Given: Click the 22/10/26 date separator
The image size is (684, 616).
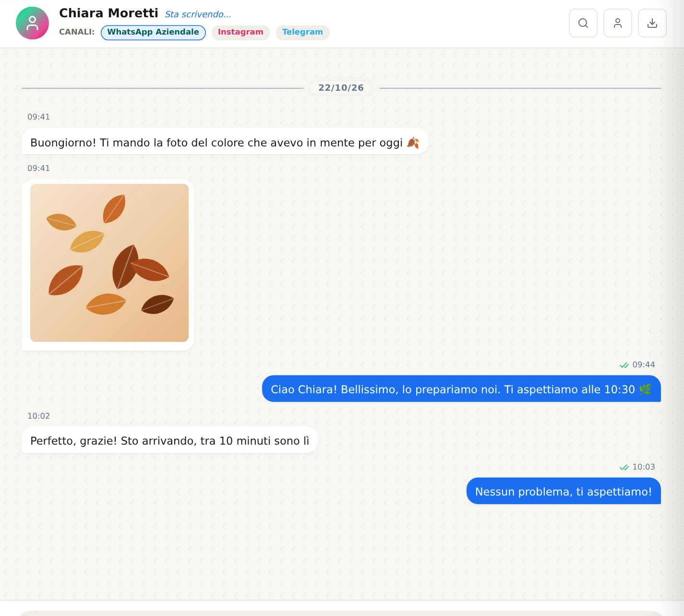Looking at the screenshot, I should [341, 88].
